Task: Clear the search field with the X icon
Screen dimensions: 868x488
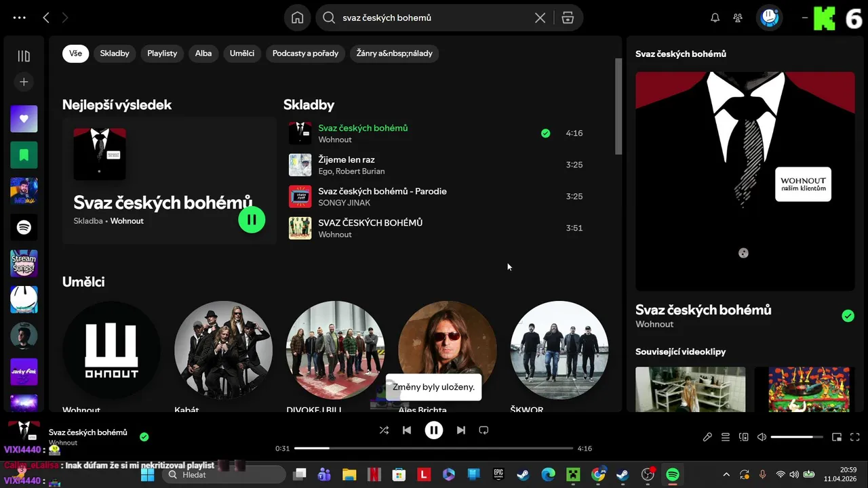Action: [540, 18]
